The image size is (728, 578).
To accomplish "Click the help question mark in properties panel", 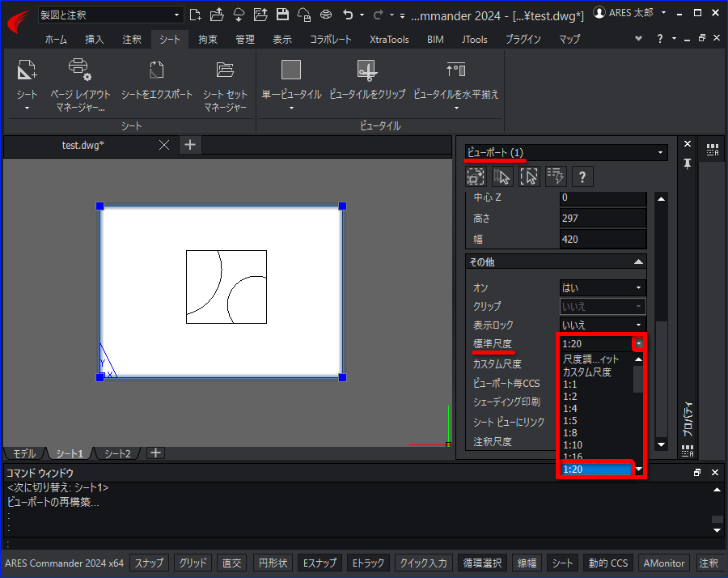I will 582,176.
